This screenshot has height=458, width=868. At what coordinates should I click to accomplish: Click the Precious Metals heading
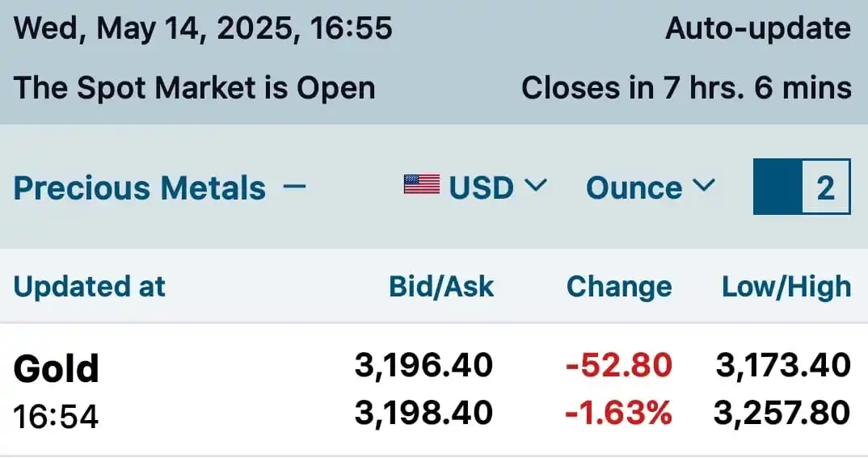[x=140, y=187]
